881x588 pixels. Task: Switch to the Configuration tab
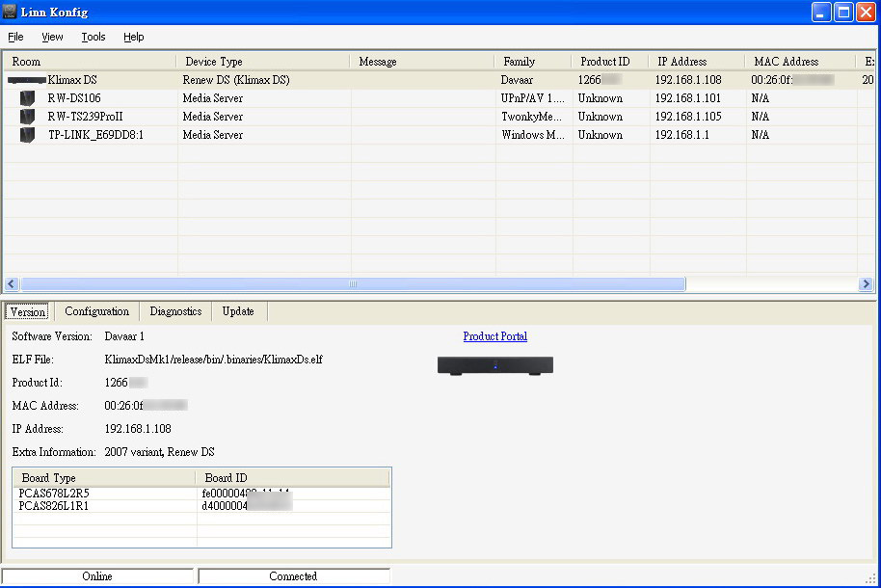(x=96, y=311)
